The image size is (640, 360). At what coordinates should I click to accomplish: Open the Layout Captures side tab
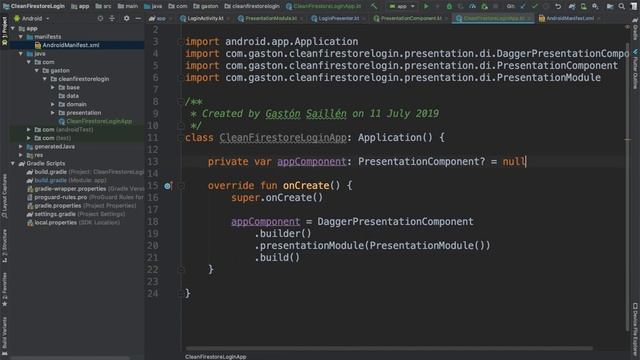click(4, 196)
